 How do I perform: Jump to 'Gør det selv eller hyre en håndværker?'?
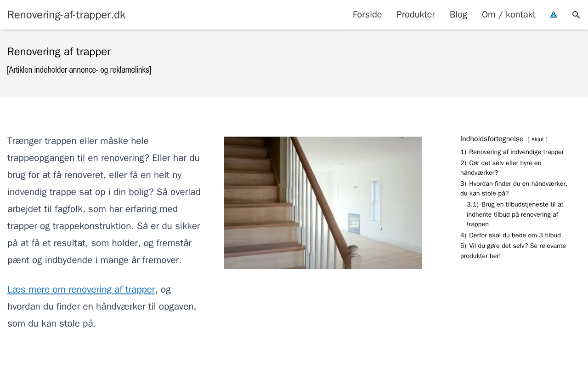tap(501, 168)
